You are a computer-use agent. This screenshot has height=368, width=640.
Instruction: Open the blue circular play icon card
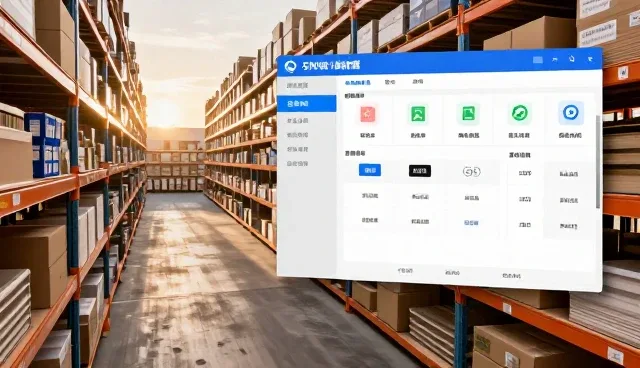pyautogui.click(x=571, y=112)
